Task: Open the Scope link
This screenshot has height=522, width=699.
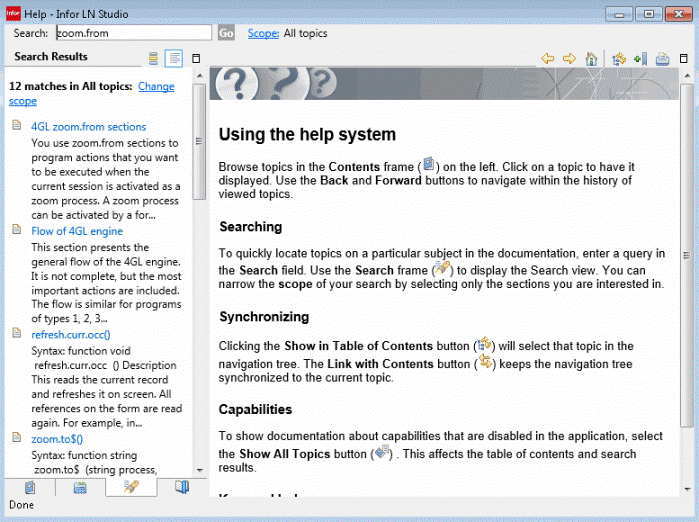Action: tap(263, 33)
